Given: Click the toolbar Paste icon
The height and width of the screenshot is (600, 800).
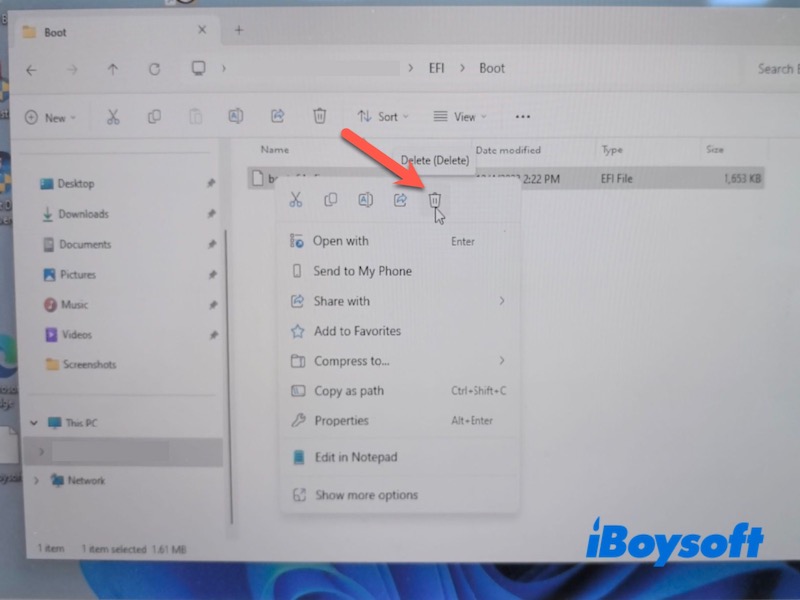Looking at the screenshot, I should coord(195,117).
